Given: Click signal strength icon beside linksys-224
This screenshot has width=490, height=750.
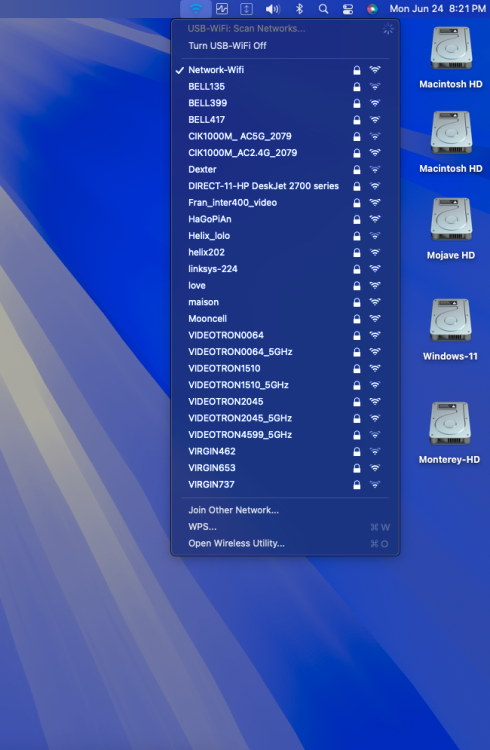Looking at the screenshot, I should (375, 269).
